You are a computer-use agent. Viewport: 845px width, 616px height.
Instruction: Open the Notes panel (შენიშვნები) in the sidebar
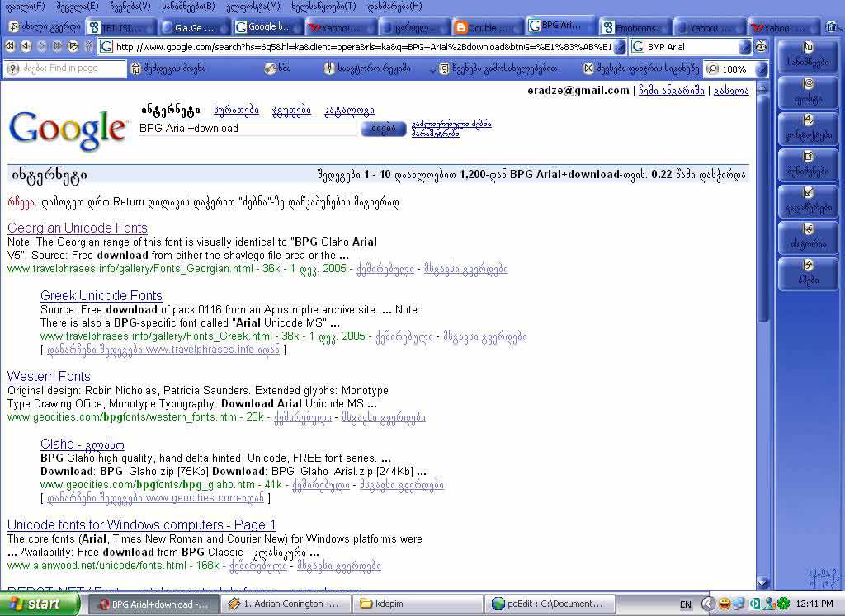click(x=807, y=164)
